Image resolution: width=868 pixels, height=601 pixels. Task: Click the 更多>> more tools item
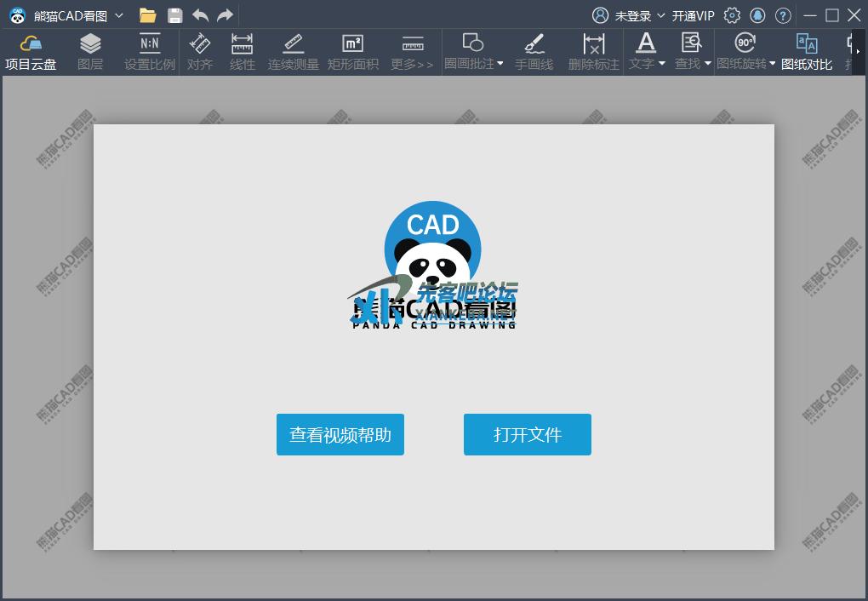tap(412, 52)
